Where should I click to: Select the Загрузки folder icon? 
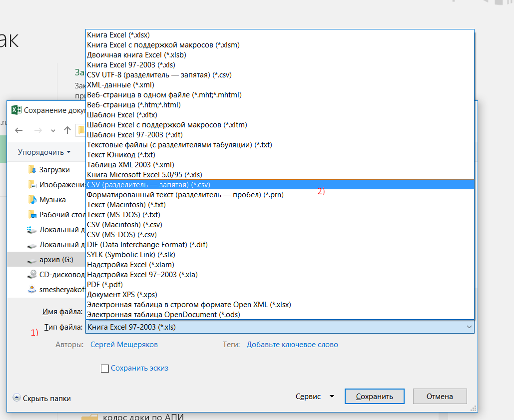tap(32, 170)
